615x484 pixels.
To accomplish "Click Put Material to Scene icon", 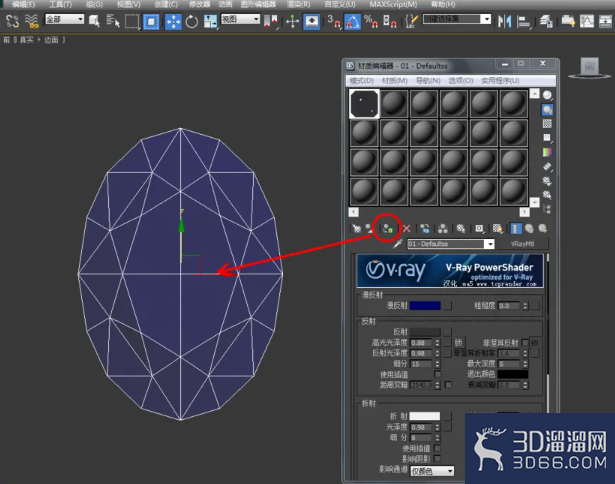I will [369, 228].
